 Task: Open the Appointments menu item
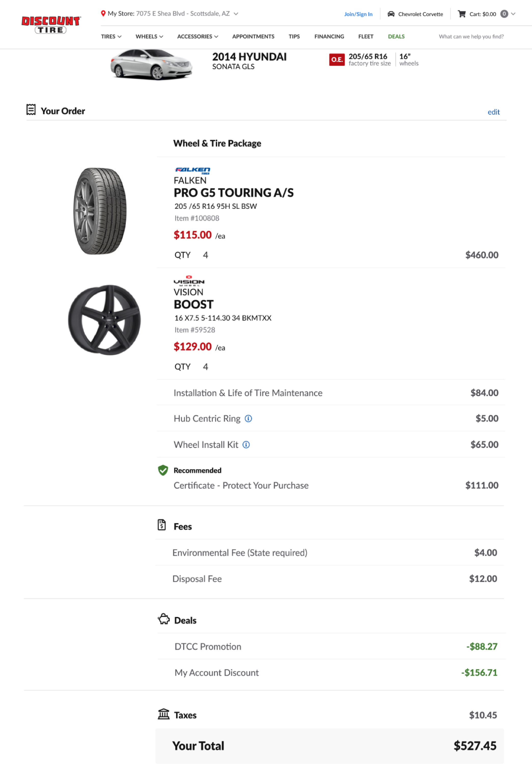click(253, 36)
